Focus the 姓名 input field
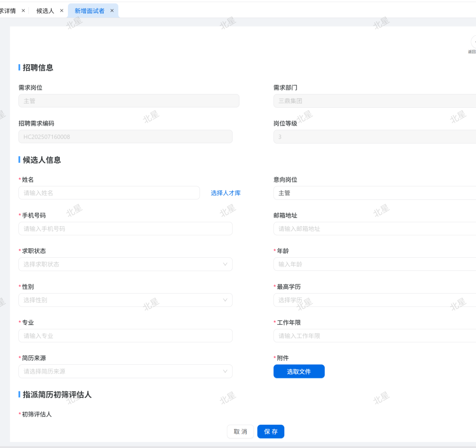476x448 pixels. pyautogui.click(x=109, y=193)
